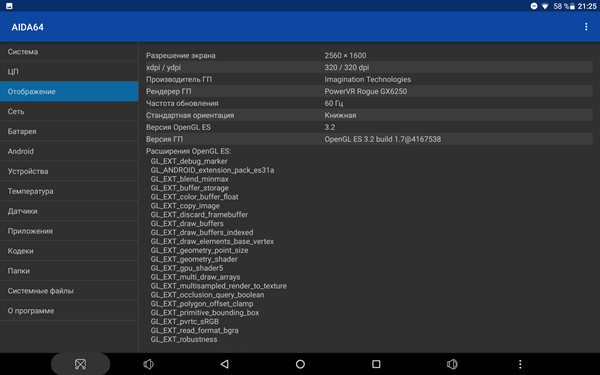Tap the image notification icon in status bar
Image resolution: width=600 pixels, height=375 pixels.
click(x=9, y=6)
